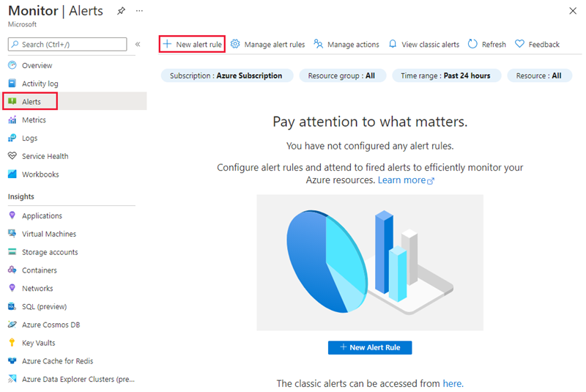Image resolution: width=586 pixels, height=392 pixels.
Task: Click the Key Vaults key icon
Action: 12,343
